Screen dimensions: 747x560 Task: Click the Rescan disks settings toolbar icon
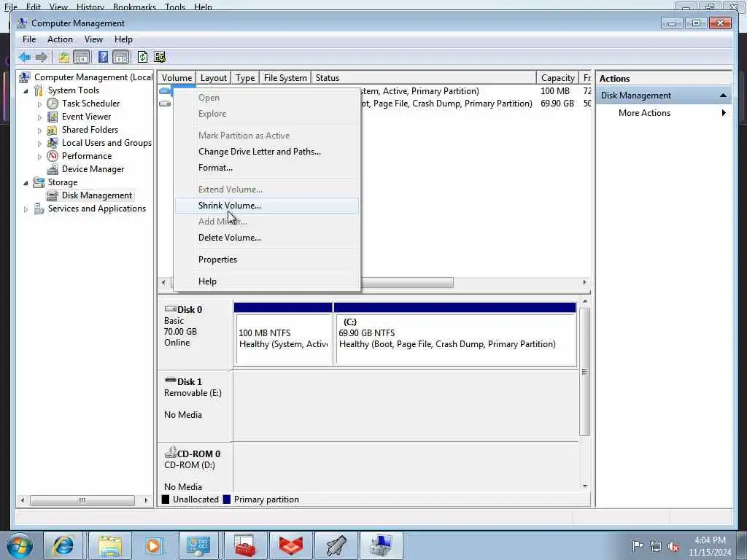click(160, 58)
